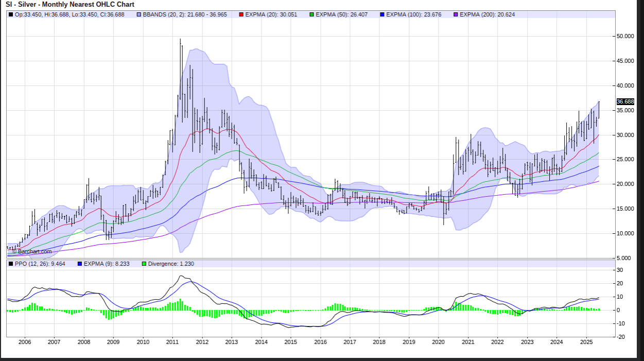Select the PPO indicator panel legend bar
The width and height of the screenshot is (644, 361).
pos(309,264)
